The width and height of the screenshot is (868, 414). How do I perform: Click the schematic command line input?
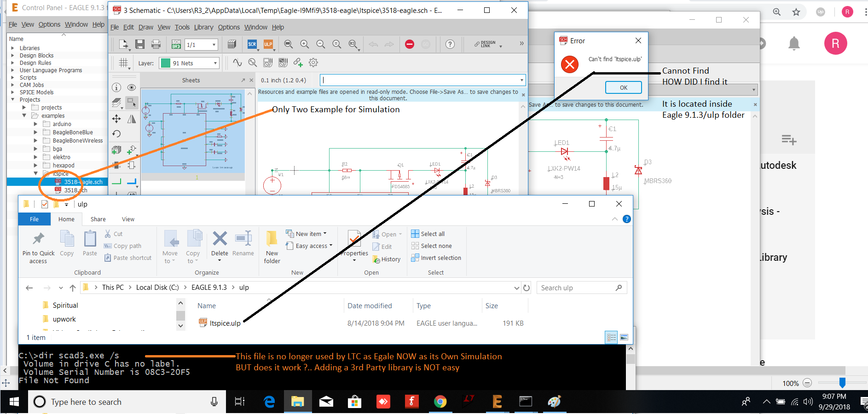coord(422,80)
